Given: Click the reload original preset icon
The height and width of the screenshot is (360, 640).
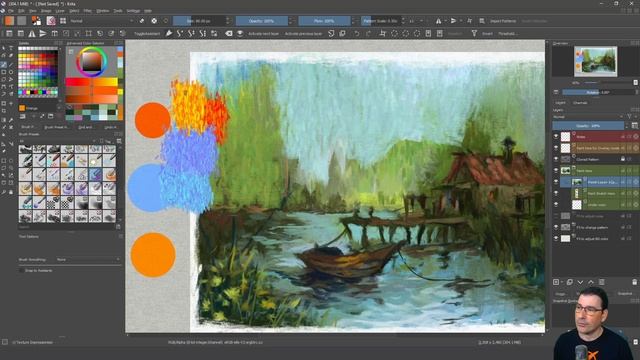Looking at the screenshot, I should click(x=166, y=20).
